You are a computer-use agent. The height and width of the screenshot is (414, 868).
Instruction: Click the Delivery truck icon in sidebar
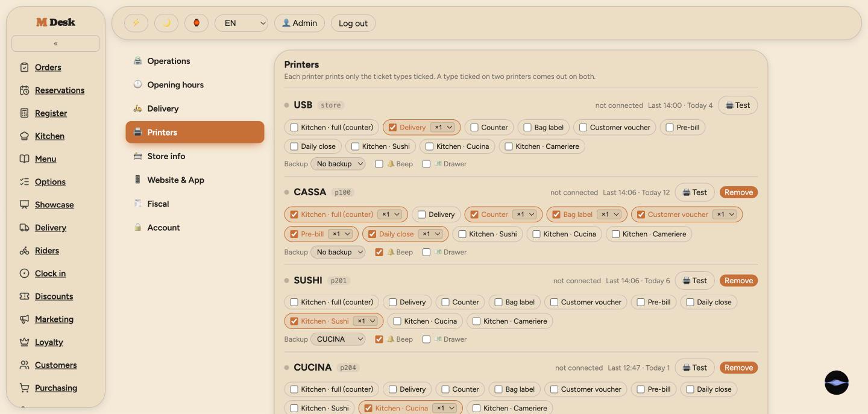pyautogui.click(x=24, y=228)
